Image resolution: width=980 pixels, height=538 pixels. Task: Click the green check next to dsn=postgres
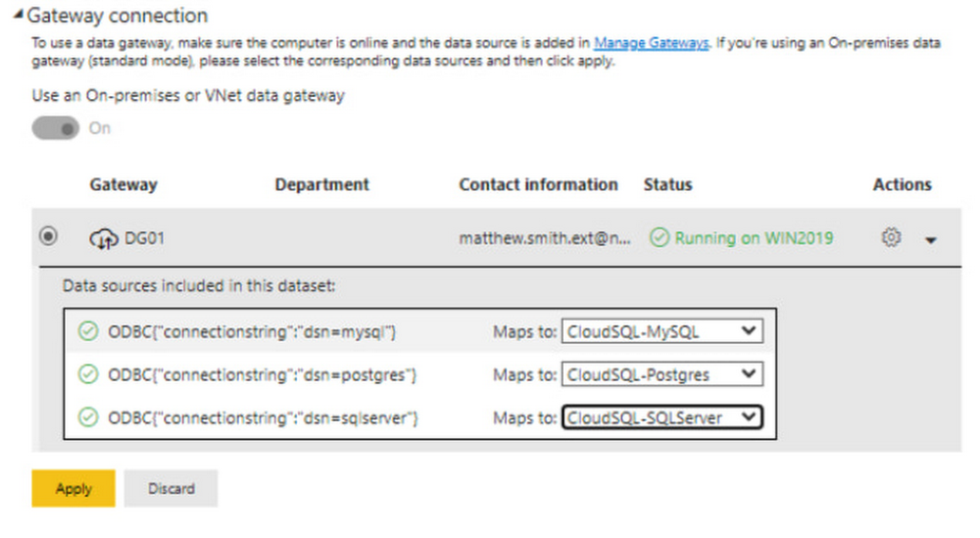pos(88,374)
